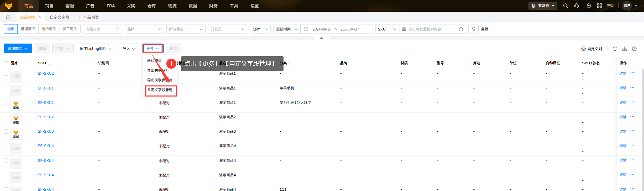Open the more-actions dots in the SF-SKU3 row
Viewport: 644px width, 191px height.
click(632, 131)
